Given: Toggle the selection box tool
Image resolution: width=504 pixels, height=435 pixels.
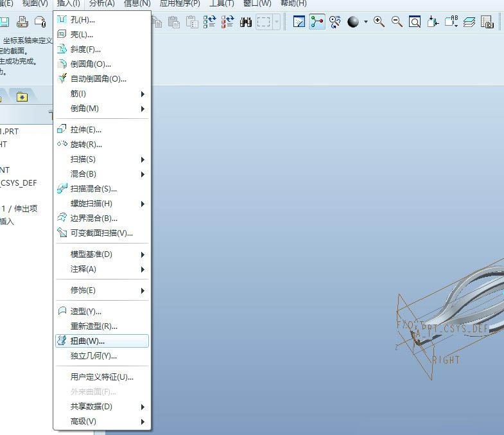Looking at the screenshot, I should pos(264,22).
